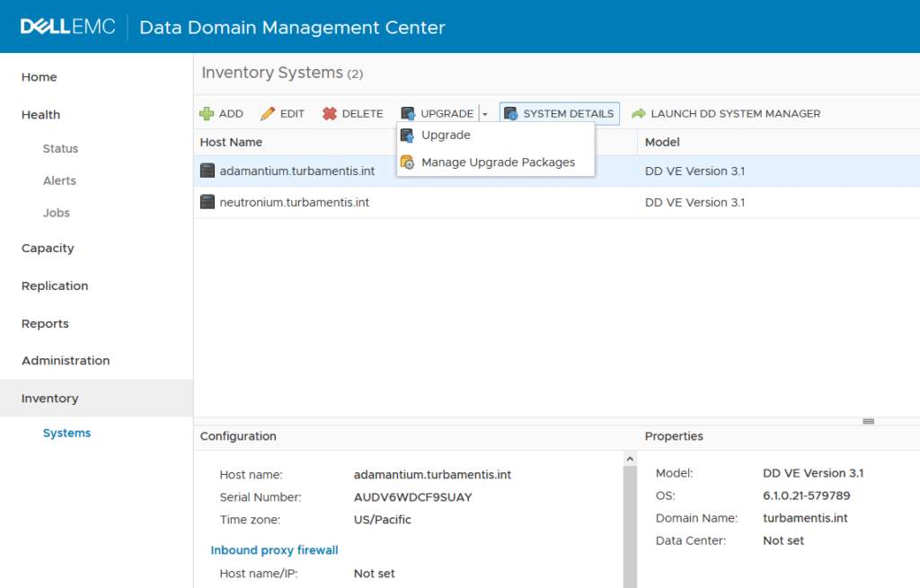Select the Edit pencil icon
The width and height of the screenshot is (920, 588).
coord(267,113)
